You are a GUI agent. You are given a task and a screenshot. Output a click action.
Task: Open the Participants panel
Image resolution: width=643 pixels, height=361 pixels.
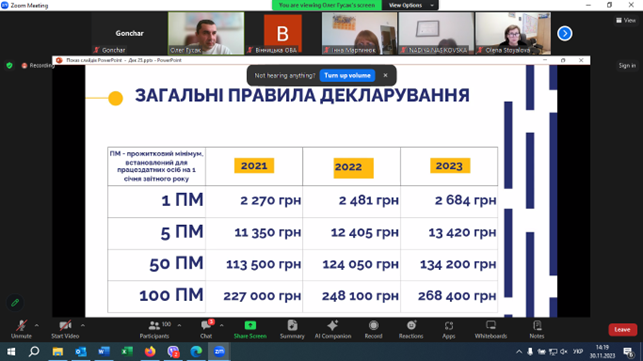154,329
